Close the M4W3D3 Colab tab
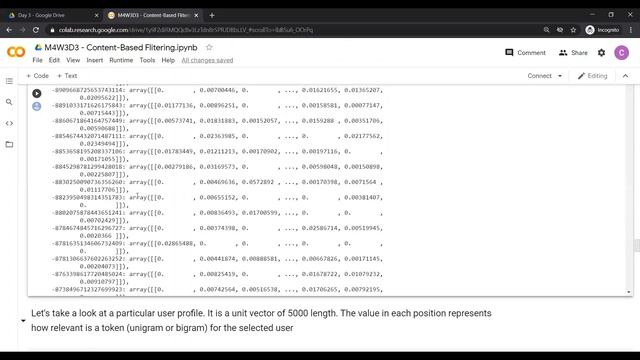Image resolution: width=640 pixels, height=360 pixels. point(196,16)
